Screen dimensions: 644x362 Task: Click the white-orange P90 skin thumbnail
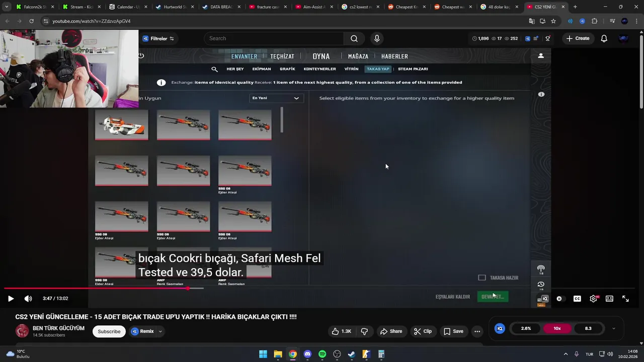122,125
